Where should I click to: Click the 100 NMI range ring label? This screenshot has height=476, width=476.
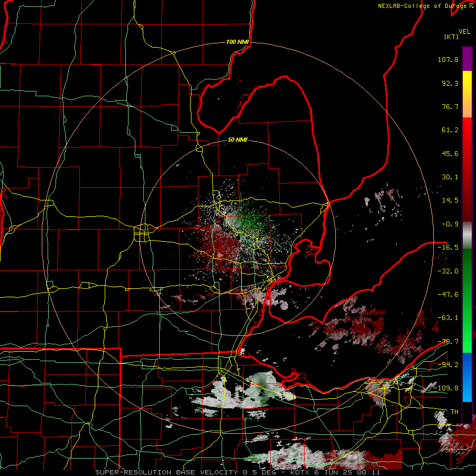(x=237, y=42)
